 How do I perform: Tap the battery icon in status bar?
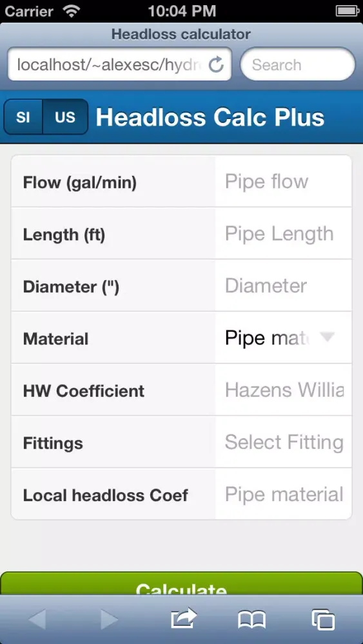pyautogui.click(x=348, y=11)
